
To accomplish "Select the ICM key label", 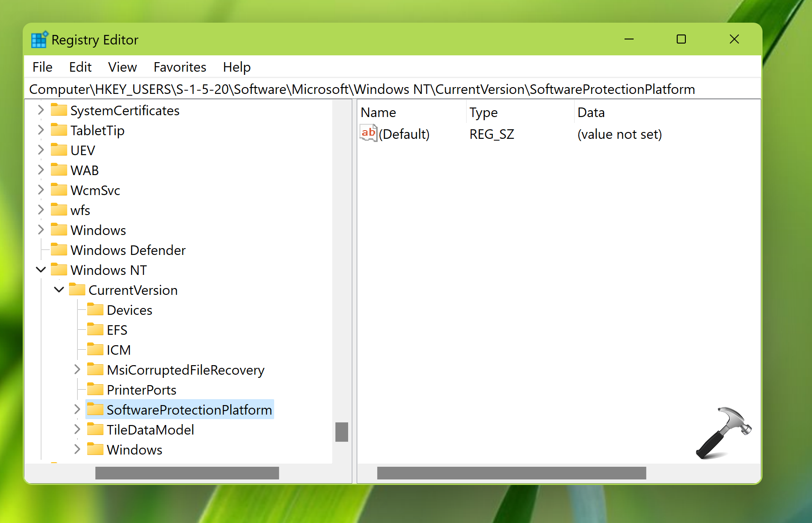I will click(x=118, y=350).
